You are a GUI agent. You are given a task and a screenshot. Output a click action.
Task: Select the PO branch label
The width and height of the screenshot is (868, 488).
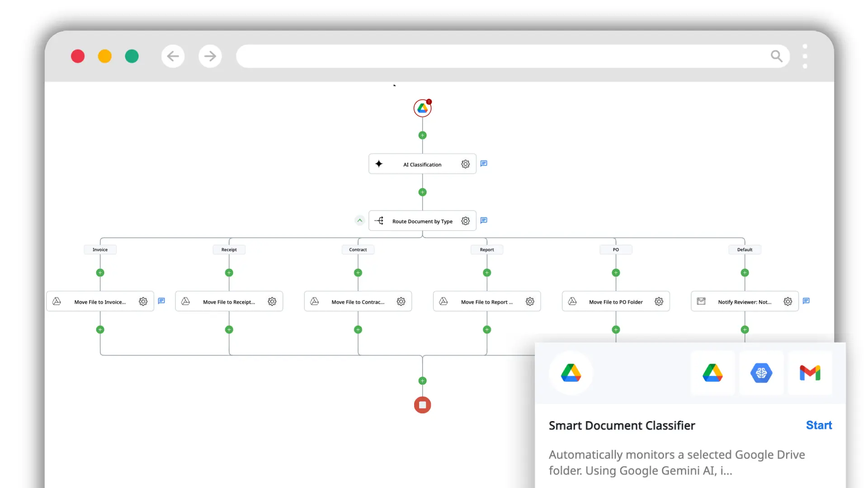[x=616, y=249]
